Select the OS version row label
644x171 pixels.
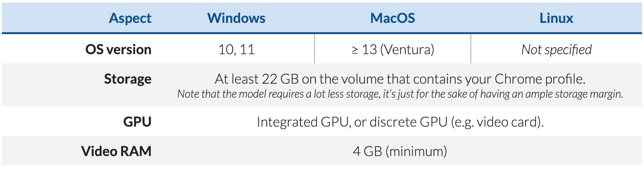tap(118, 49)
